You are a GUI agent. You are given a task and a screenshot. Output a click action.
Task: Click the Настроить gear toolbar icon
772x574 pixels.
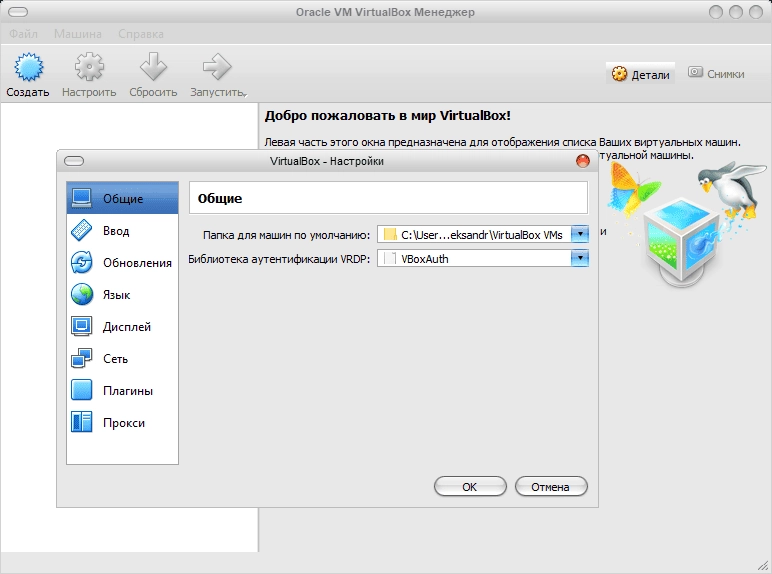pos(89,66)
